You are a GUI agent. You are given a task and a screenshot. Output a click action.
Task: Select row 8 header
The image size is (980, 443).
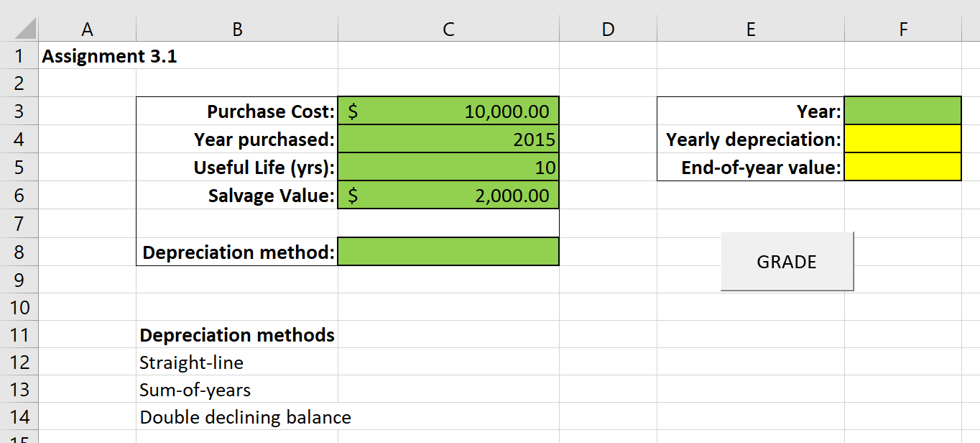pos(19,252)
